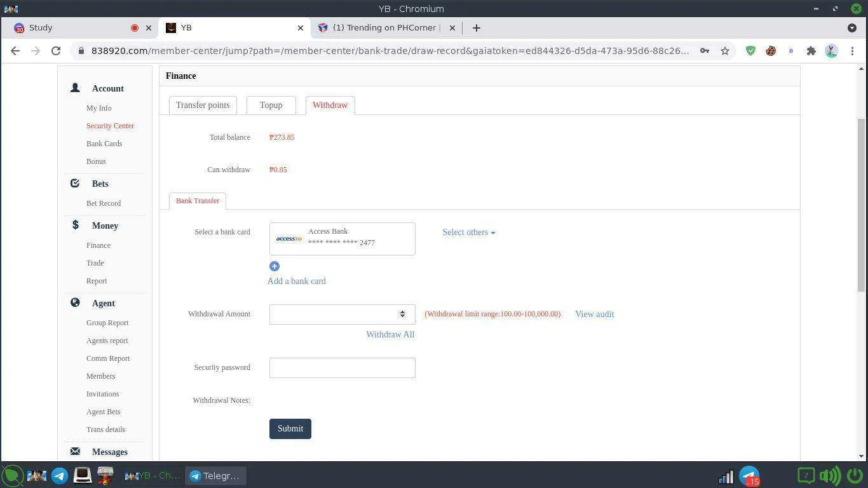
Task: Open the Chromium three-dot menu
Action: pos(853,51)
